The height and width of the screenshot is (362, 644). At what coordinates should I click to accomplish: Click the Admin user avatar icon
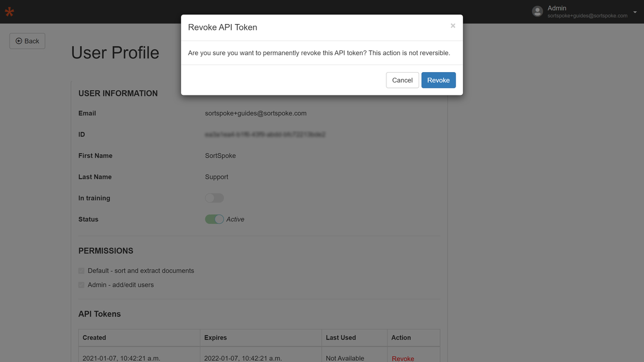pyautogui.click(x=537, y=12)
